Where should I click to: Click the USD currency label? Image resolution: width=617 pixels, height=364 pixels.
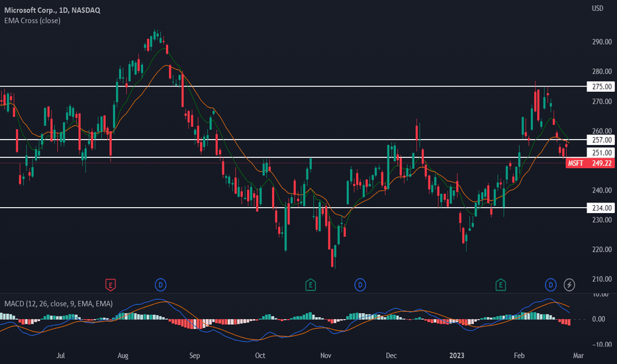pos(597,8)
